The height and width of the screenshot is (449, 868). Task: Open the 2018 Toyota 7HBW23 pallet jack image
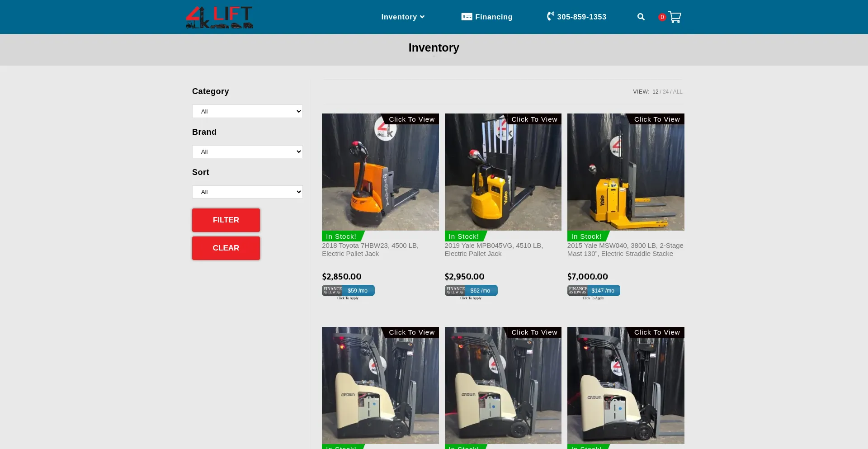point(380,172)
